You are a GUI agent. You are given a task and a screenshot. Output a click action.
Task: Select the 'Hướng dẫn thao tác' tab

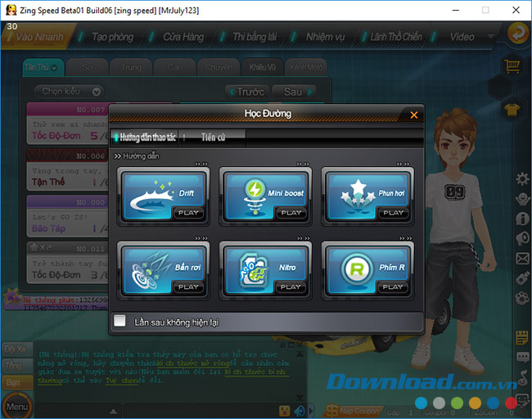pyautogui.click(x=146, y=137)
